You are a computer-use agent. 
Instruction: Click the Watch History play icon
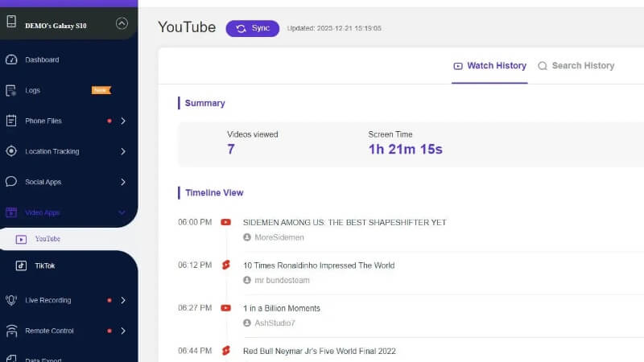tap(458, 66)
